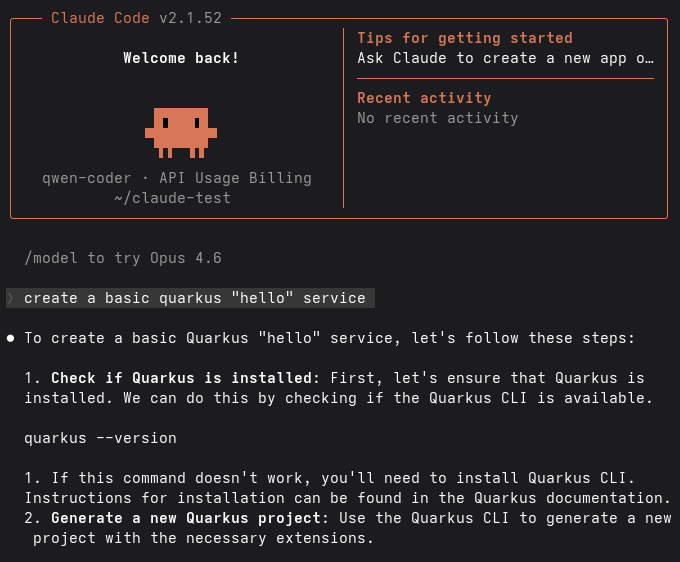Click the "quarkus --version" command line
Screen dimensions: 680x562
[100, 438]
